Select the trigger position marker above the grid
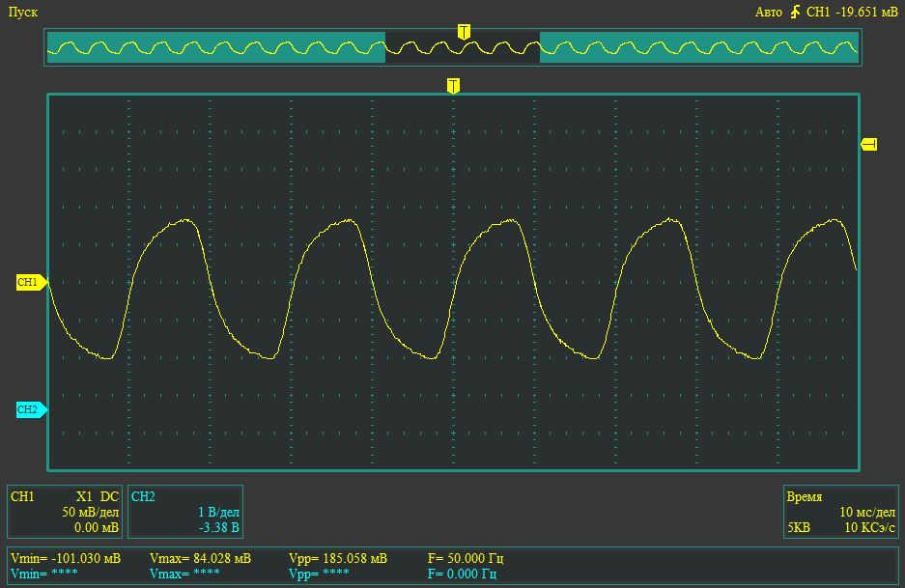 (454, 86)
